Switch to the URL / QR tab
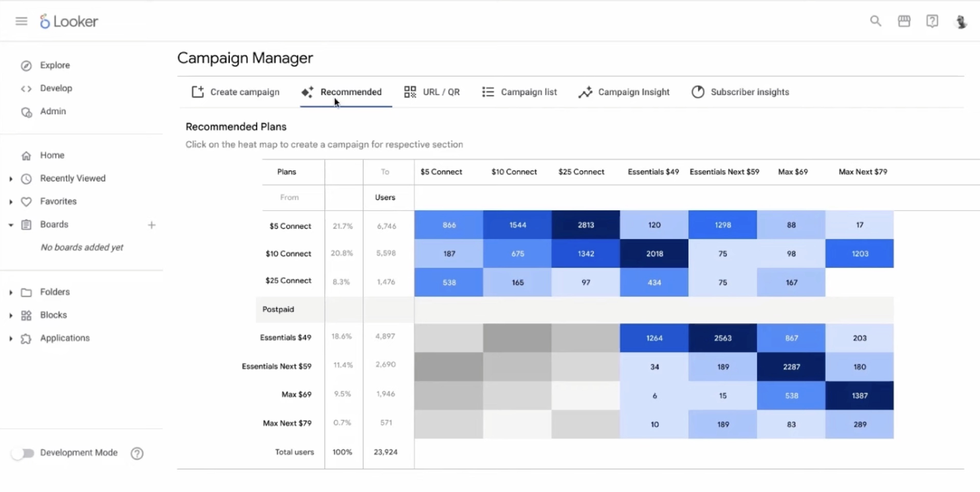 click(x=432, y=92)
